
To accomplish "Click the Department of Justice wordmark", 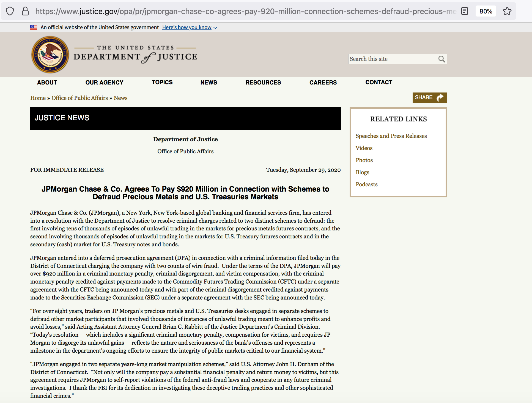I will (135, 55).
